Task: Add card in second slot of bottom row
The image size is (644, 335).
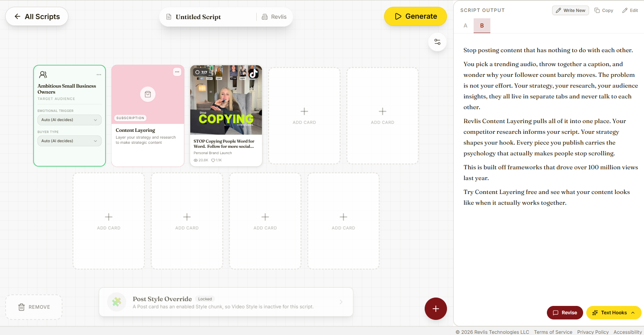Action: [187, 221]
